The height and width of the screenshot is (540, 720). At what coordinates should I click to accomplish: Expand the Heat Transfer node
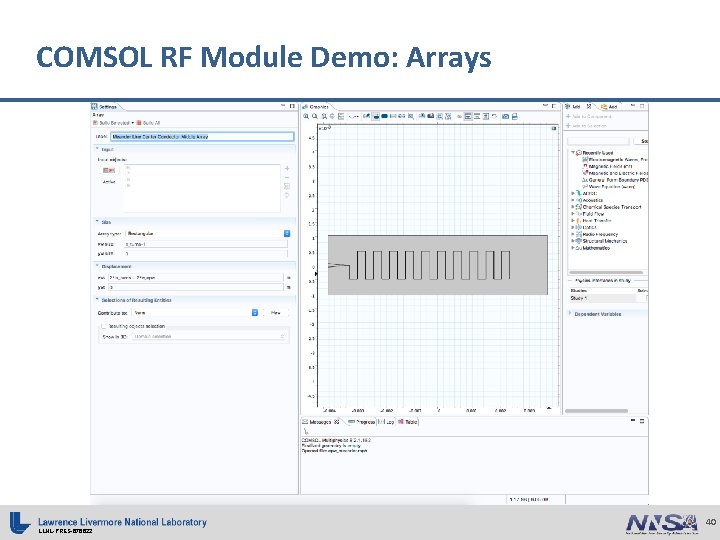click(x=573, y=220)
